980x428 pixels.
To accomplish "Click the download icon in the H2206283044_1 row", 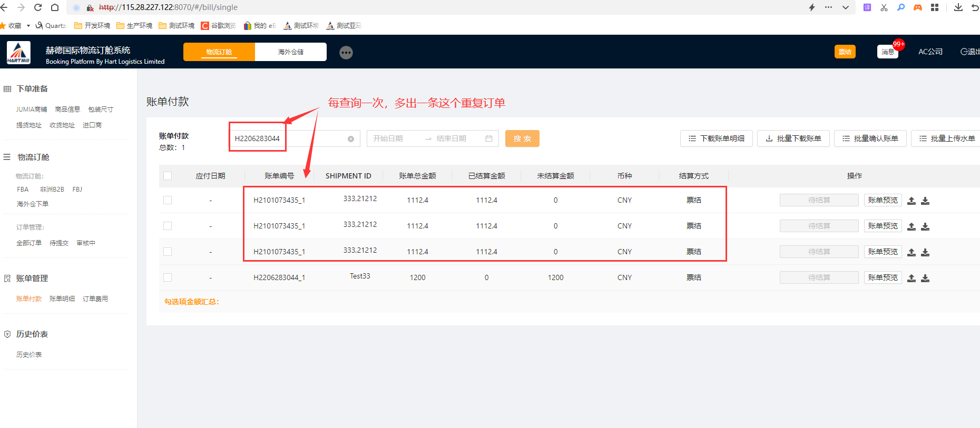I will [925, 278].
